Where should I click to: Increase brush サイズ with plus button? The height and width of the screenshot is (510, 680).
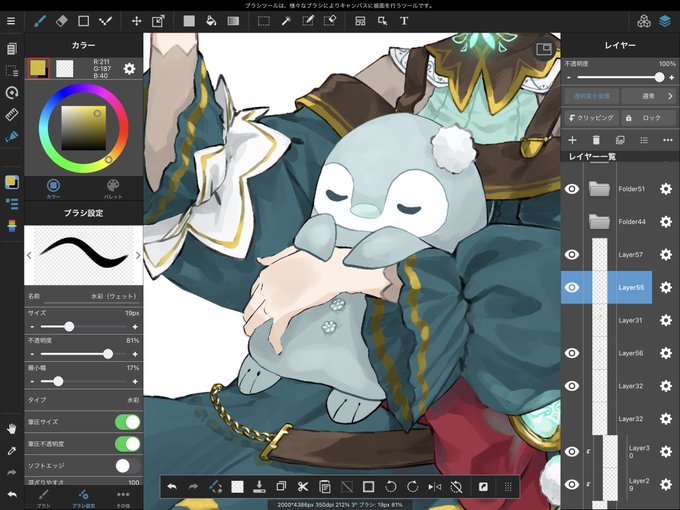coord(135,327)
